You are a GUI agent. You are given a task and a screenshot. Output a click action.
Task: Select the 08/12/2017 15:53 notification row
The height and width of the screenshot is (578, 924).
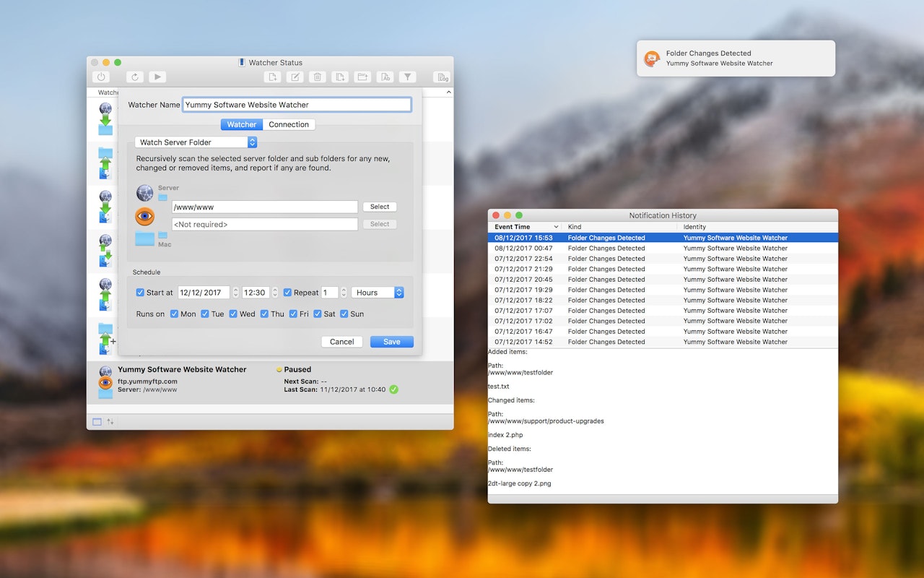(663, 238)
